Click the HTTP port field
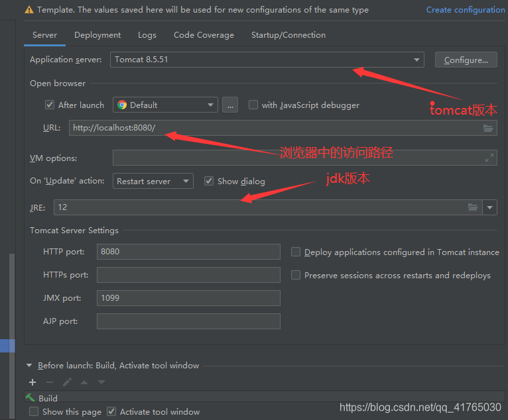The width and height of the screenshot is (508, 420). pos(188,252)
